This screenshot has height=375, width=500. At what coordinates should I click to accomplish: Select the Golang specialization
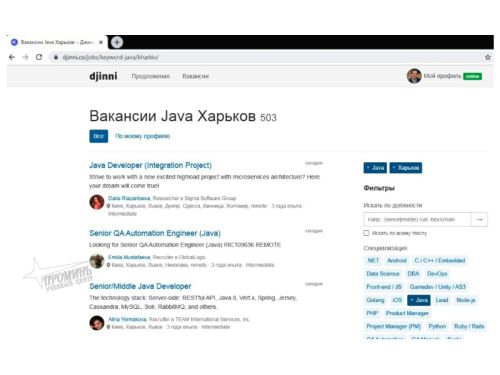coord(375,300)
